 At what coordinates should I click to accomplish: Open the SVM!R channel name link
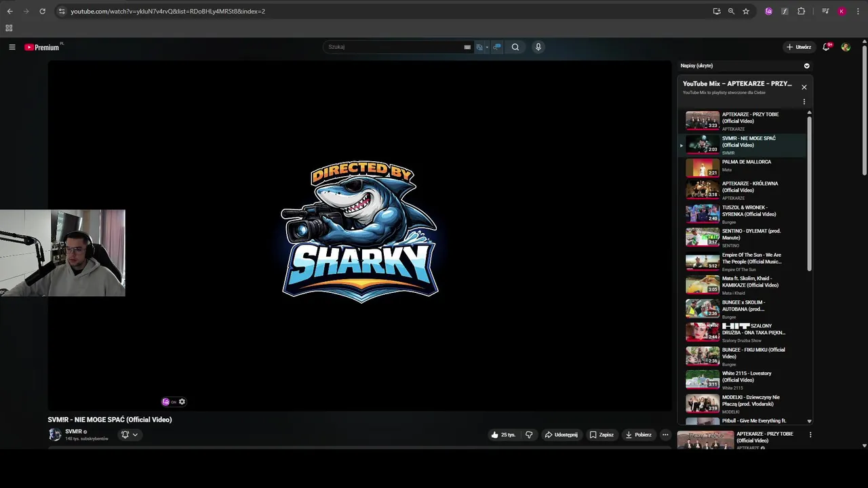pos(73,431)
